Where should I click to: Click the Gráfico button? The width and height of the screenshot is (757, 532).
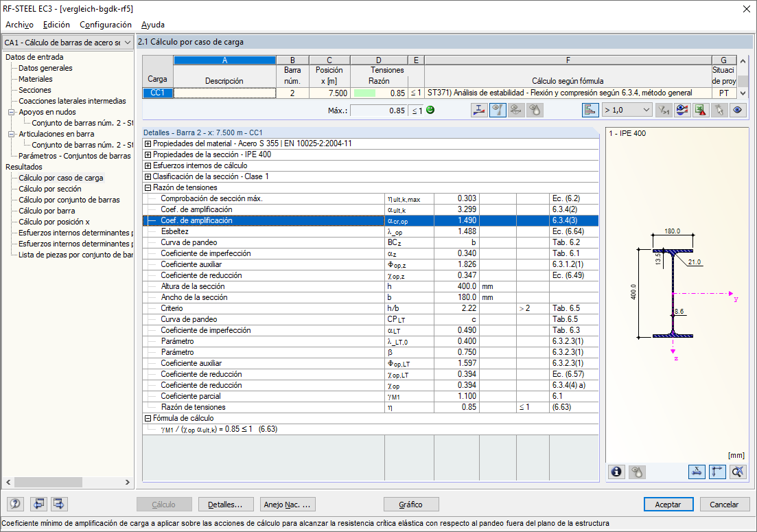pyautogui.click(x=411, y=505)
